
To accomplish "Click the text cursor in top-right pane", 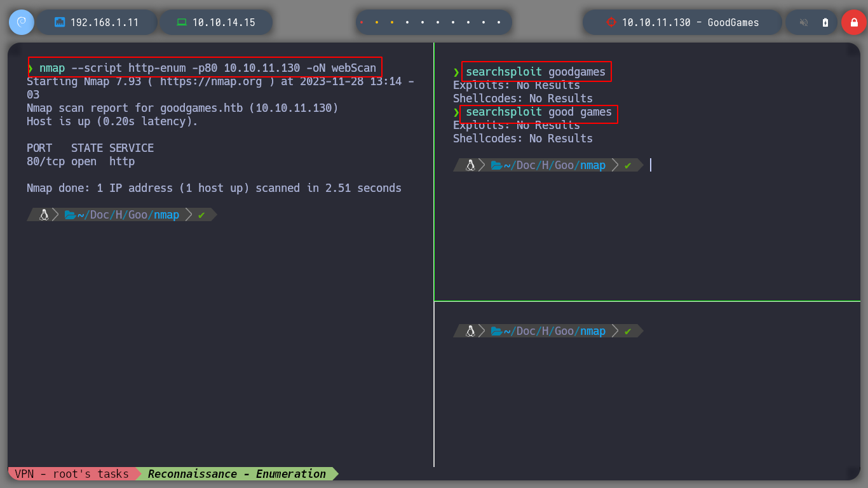I will [x=651, y=165].
